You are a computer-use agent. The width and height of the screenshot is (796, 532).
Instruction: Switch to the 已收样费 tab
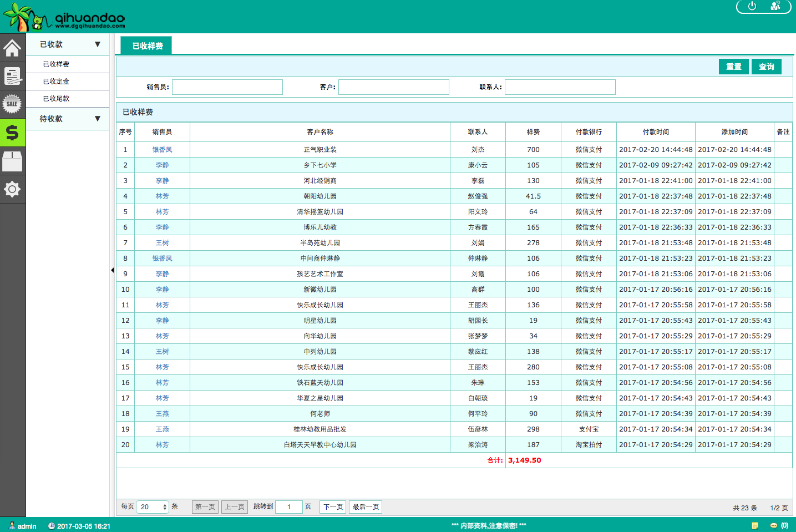pyautogui.click(x=147, y=46)
